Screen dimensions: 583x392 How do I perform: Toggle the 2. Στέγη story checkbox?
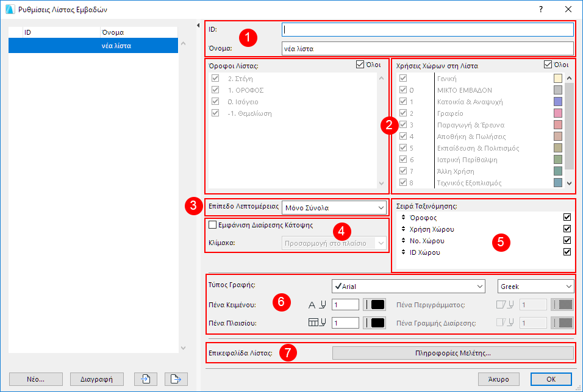click(215, 78)
